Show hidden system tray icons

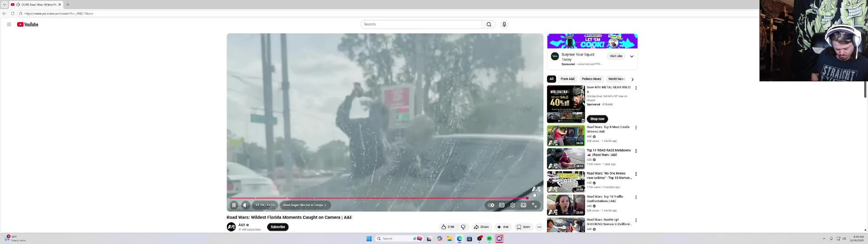click(824, 239)
